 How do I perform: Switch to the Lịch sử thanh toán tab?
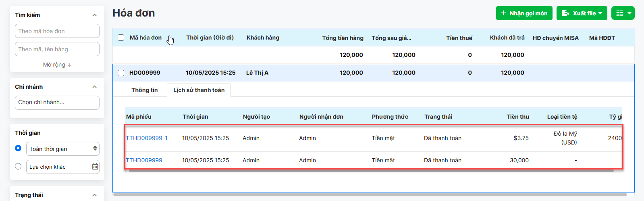tap(199, 90)
